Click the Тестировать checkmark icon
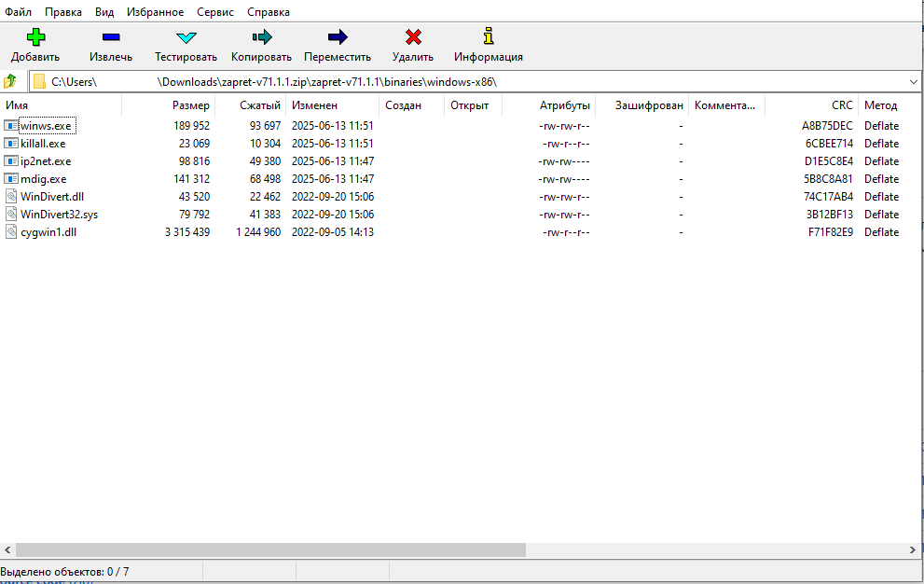Image resolution: width=924 pixels, height=584 pixels. 186,37
